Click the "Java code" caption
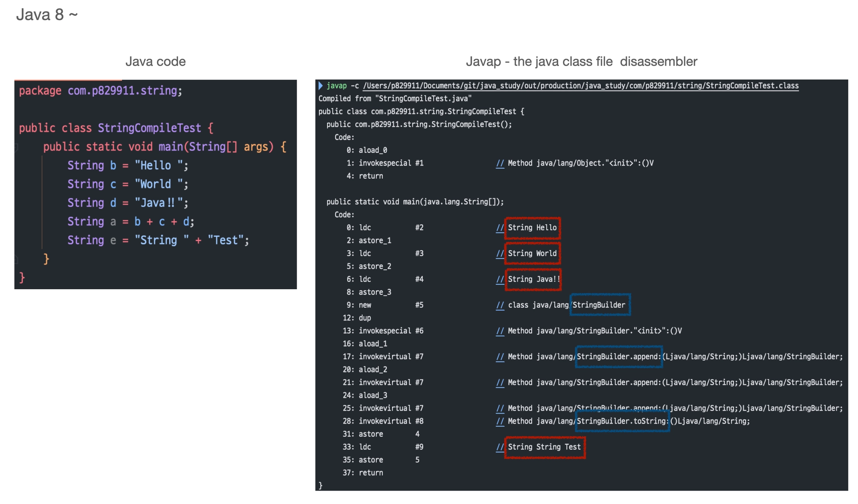This screenshot has width=858, height=504. [155, 62]
